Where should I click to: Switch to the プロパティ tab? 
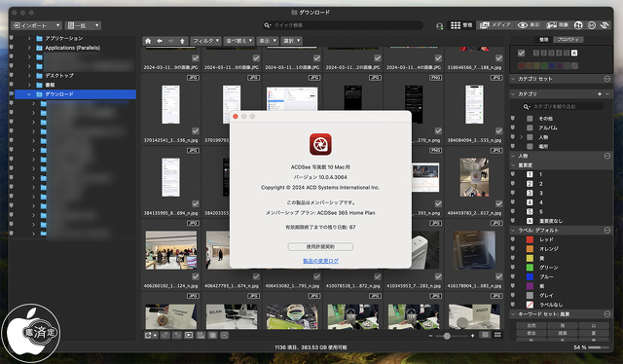[568, 39]
